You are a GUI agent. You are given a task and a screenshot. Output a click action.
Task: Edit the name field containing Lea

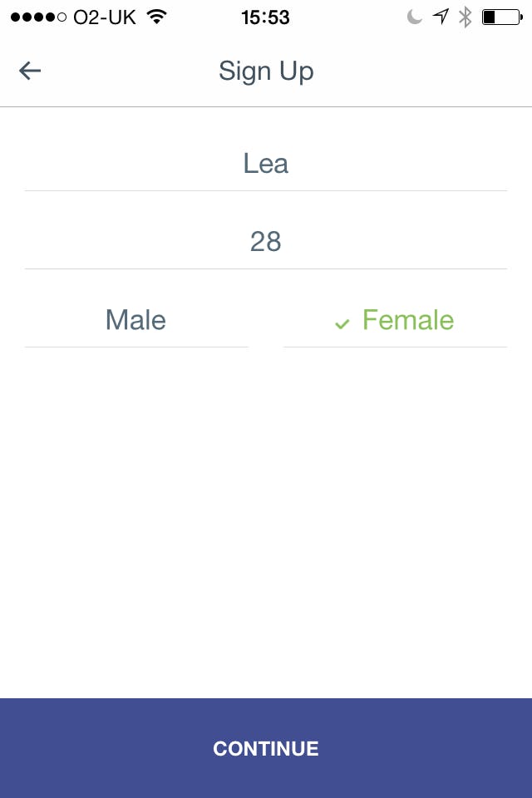[x=266, y=164]
